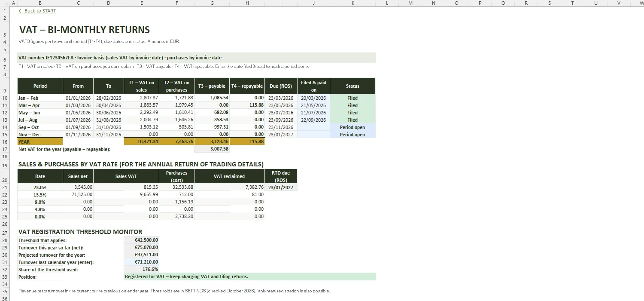The height and width of the screenshot is (301, 644).
Task: Click the VAT reclaimed value 7,382.76
Action: (x=229, y=187)
